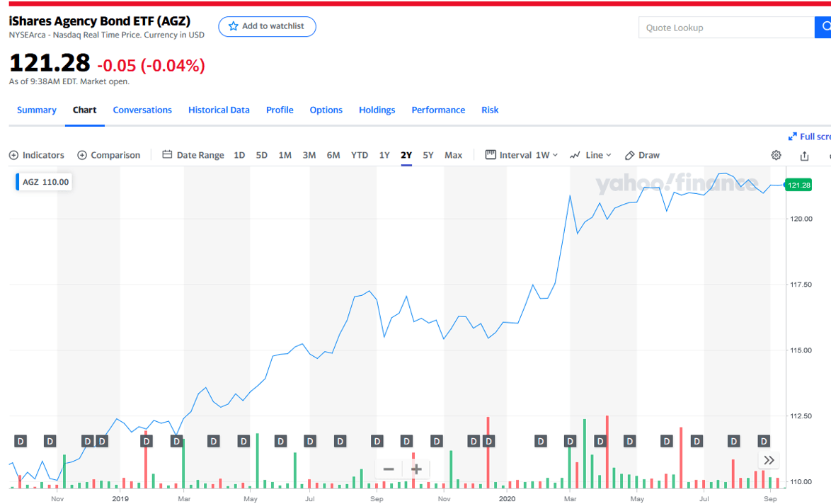
Task: Open chart settings gear
Action: 776,155
